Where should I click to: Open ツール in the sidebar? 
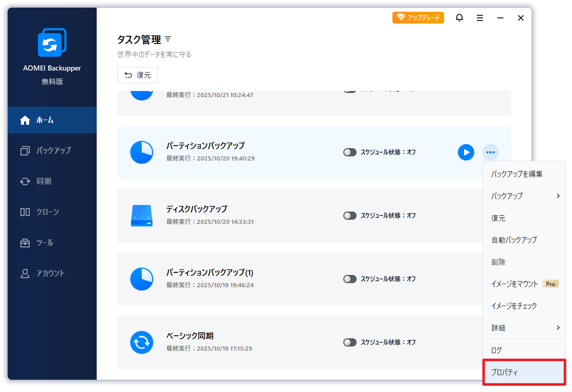pos(52,243)
